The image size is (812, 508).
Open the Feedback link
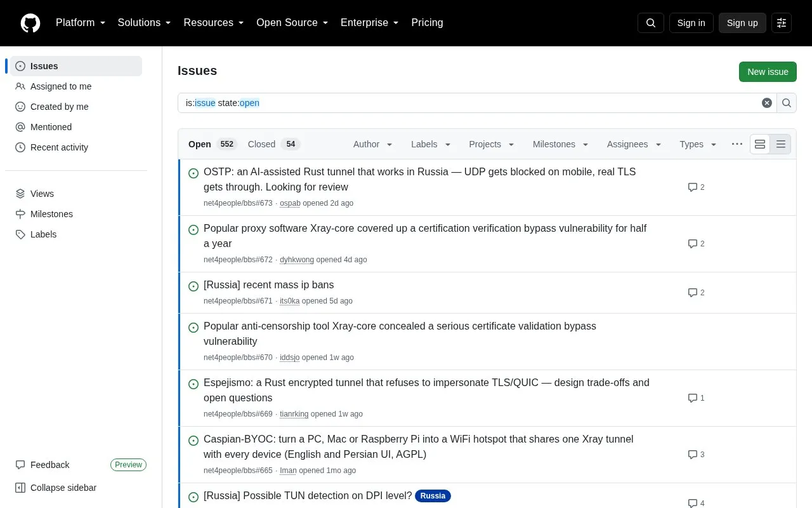[x=42, y=465]
